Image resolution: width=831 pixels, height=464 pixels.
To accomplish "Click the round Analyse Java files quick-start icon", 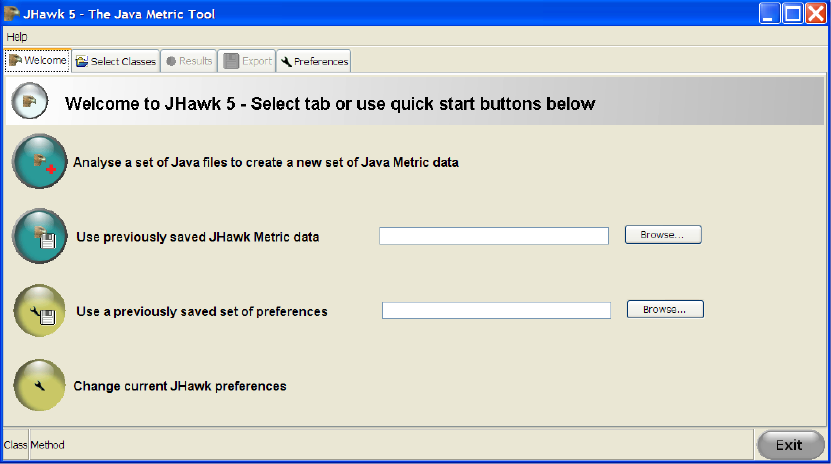I will point(40,161).
